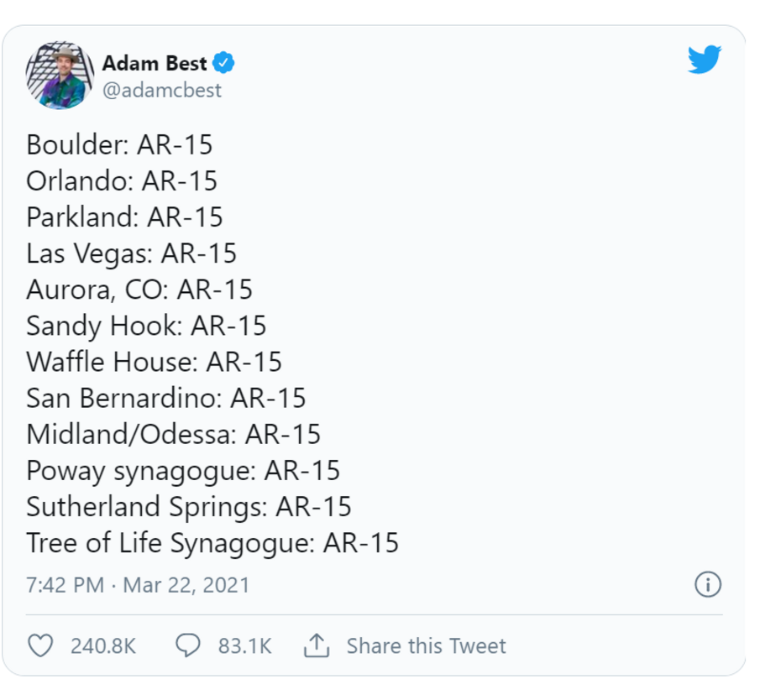
Task: Click the Sandy Hook: AR-15 line
Action: [x=146, y=325]
